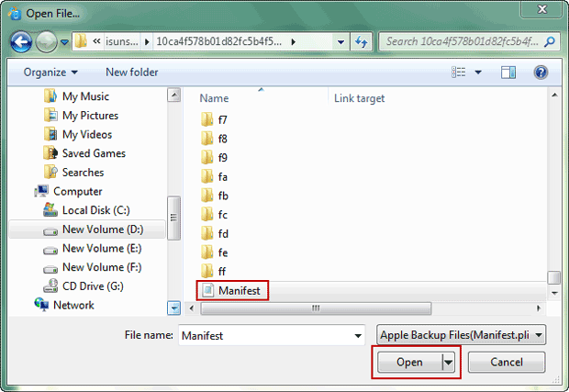Open the split arrow beside Open
Image resolution: width=569 pixels, height=392 pixels.
(449, 362)
